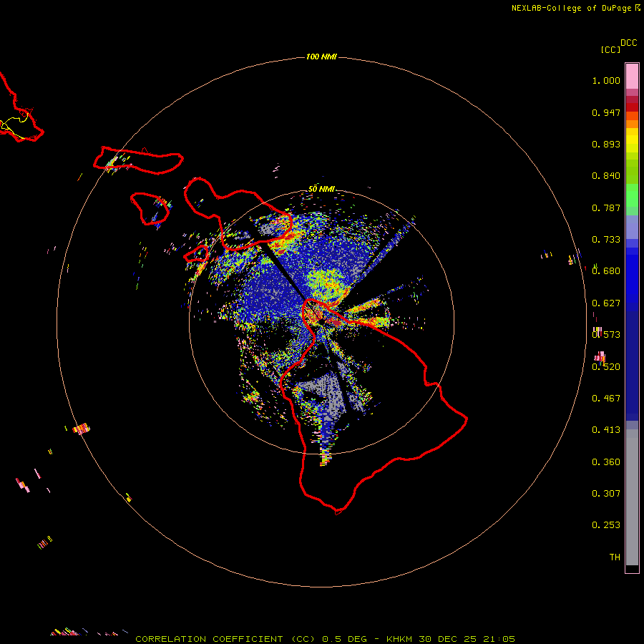Click the 0.467 color scale label
Screen dimensions: 644x644
(x=606, y=399)
